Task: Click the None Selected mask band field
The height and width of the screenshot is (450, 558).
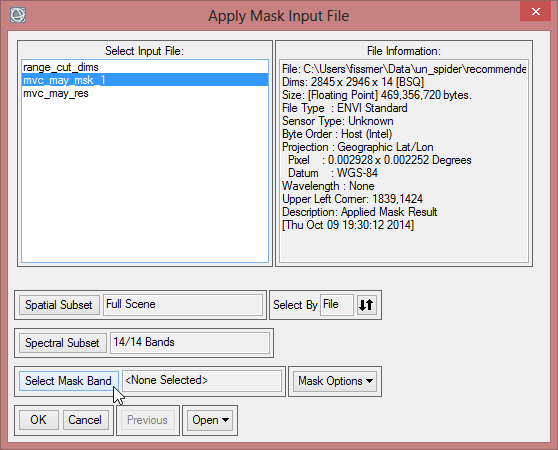Action: click(x=202, y=381)
